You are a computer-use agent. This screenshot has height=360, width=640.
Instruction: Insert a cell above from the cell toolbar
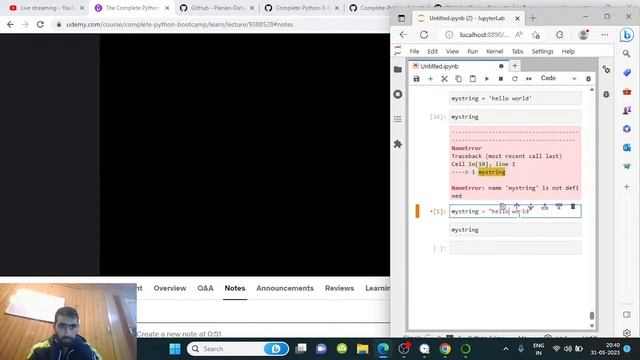(x=545, y=207)
